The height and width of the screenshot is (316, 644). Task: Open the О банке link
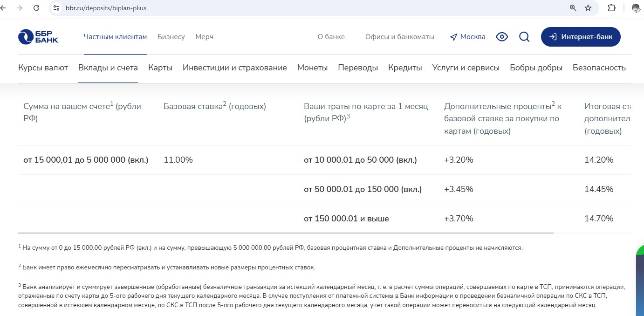331,37
